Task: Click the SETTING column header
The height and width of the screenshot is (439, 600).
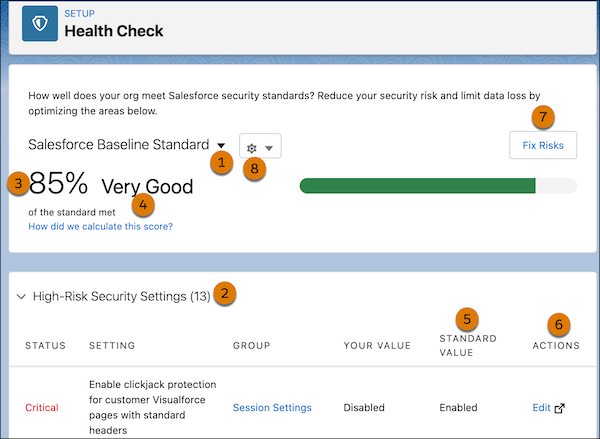Action: tap(112, 346)
